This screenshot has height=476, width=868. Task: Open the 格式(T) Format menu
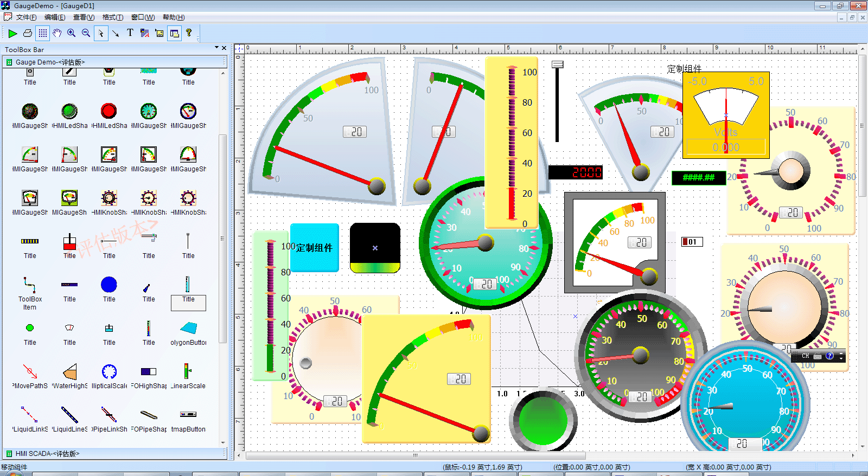113,17
